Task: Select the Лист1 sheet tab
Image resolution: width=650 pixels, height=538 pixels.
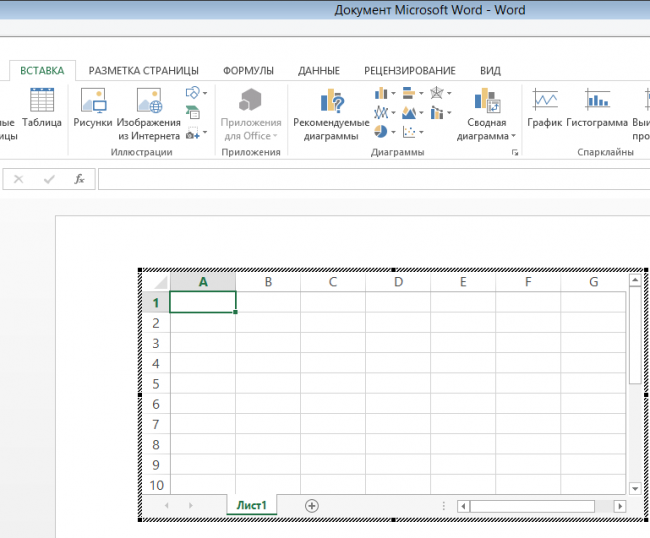Action: pyautogui.click(x=251, y=506)
